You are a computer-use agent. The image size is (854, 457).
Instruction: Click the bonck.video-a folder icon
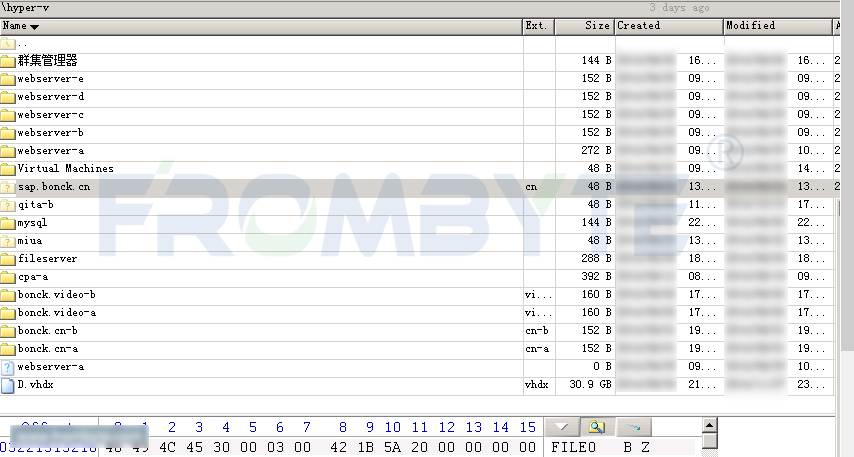pyautogui.click(x=8, y=313)
